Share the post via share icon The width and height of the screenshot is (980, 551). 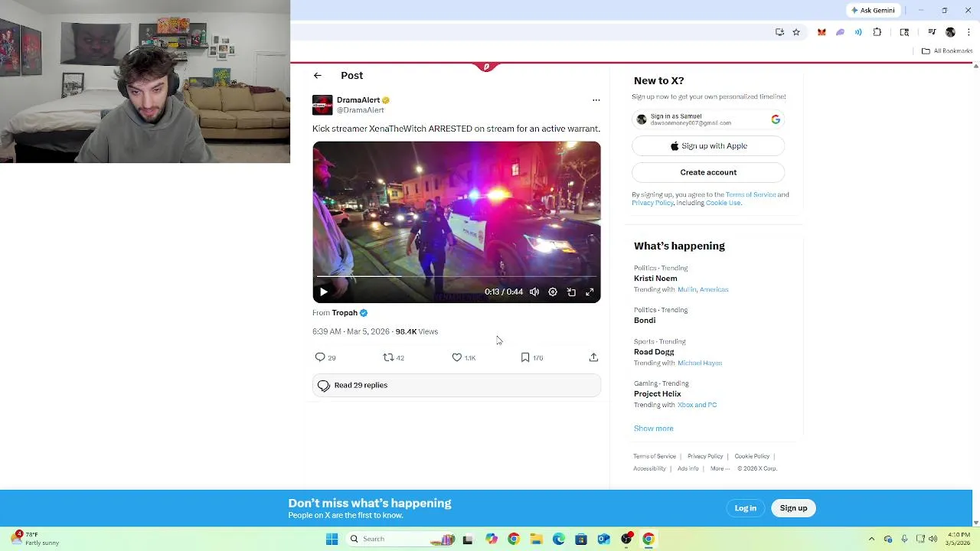[593, 357]
